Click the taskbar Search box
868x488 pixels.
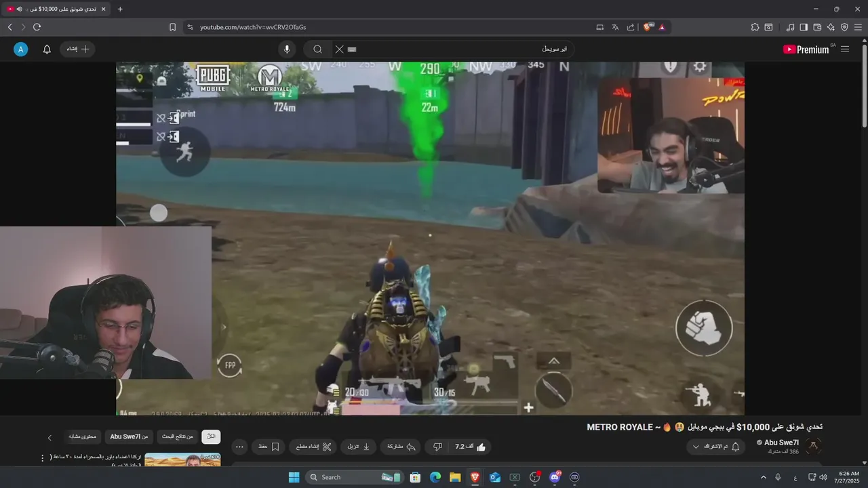354,477
